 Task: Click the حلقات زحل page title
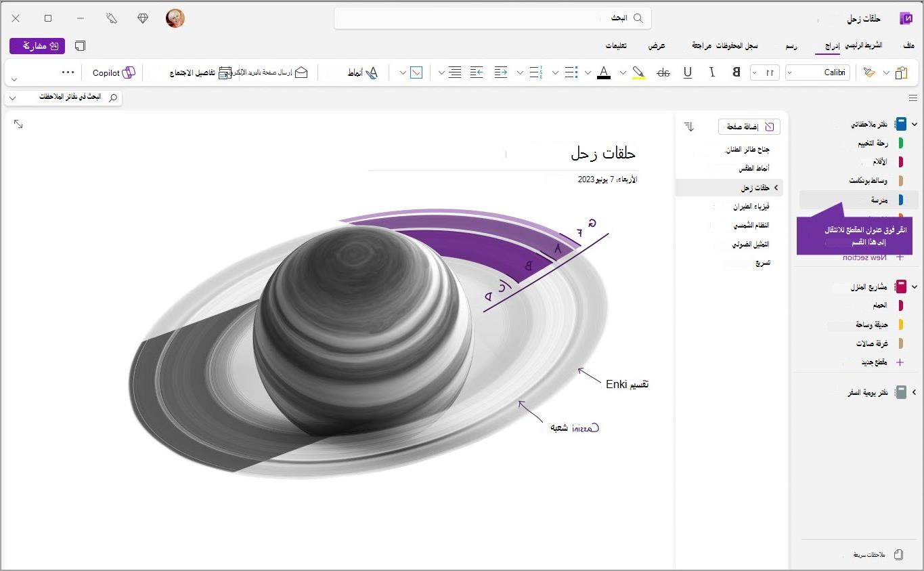click(x=604, y=152)
